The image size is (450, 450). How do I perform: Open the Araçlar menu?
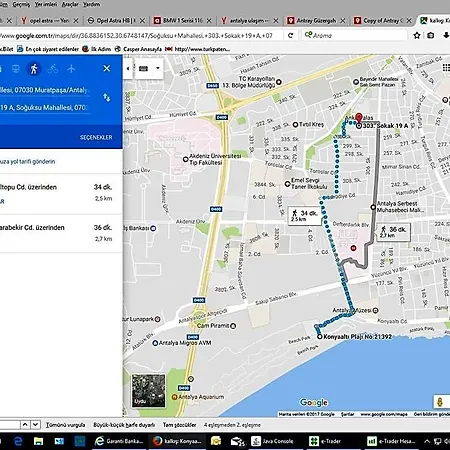coord(70,4)
